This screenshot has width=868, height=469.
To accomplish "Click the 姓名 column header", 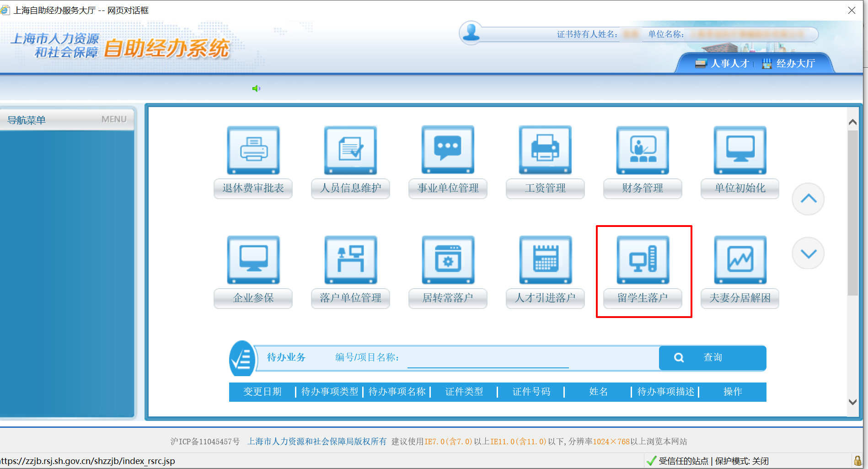I will 599,392.
